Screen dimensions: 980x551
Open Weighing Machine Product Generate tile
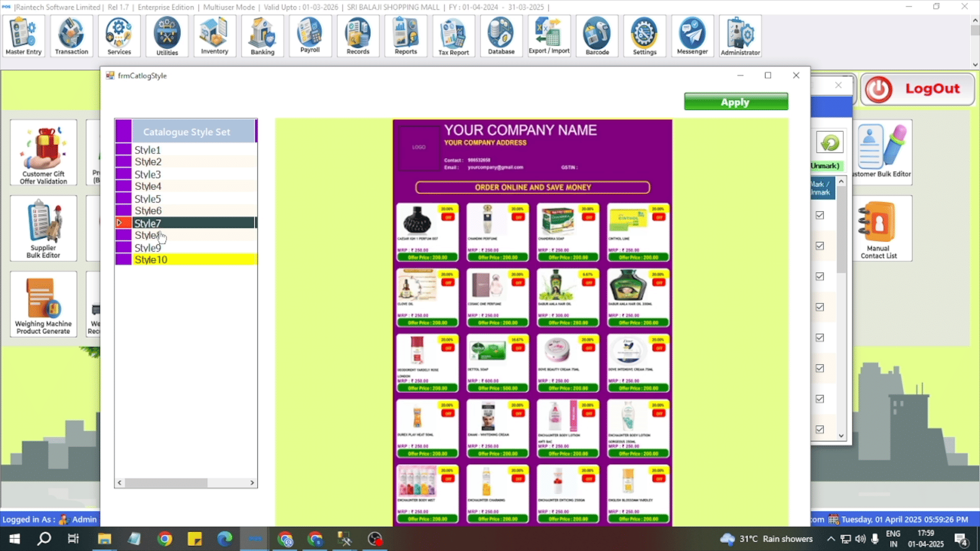43,304
